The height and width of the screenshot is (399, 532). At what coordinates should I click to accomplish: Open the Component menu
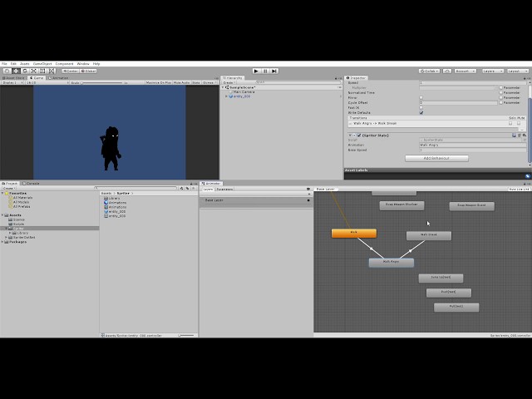coord(64,64)
